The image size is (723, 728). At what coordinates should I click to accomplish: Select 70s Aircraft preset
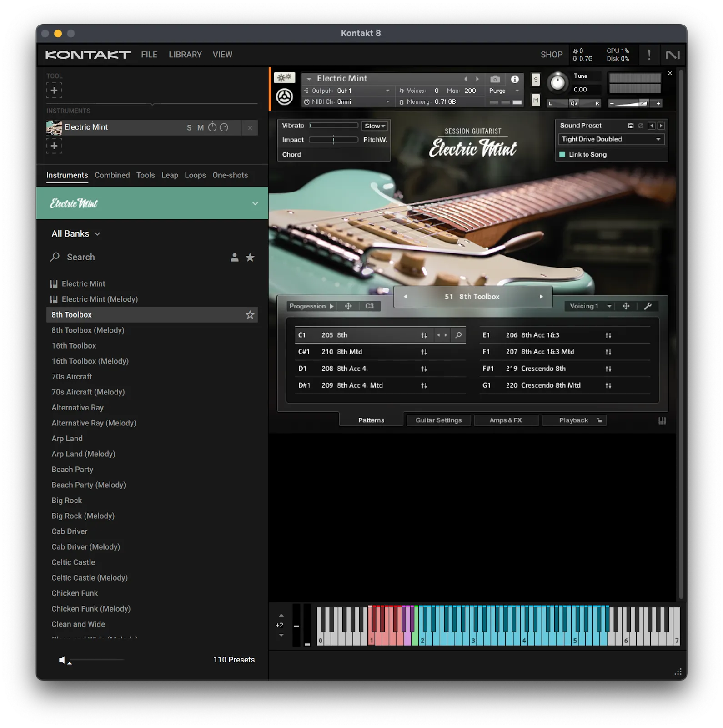click(72, 377)
